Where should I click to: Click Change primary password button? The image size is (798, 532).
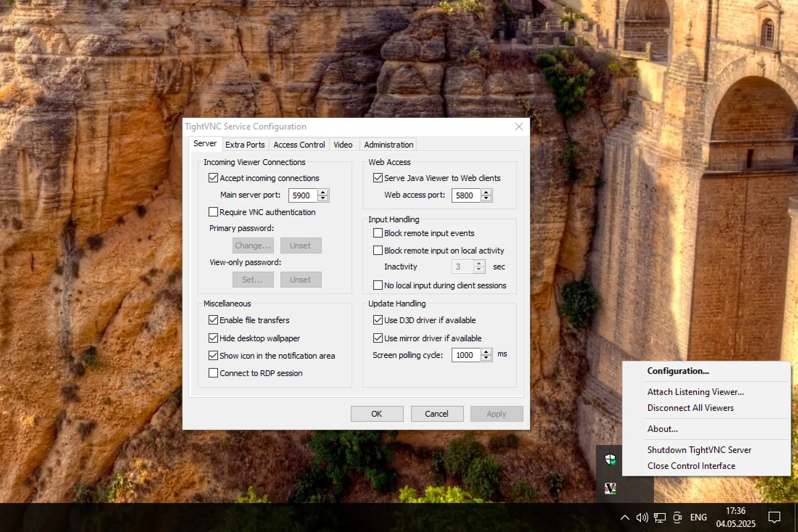[253, 246]
